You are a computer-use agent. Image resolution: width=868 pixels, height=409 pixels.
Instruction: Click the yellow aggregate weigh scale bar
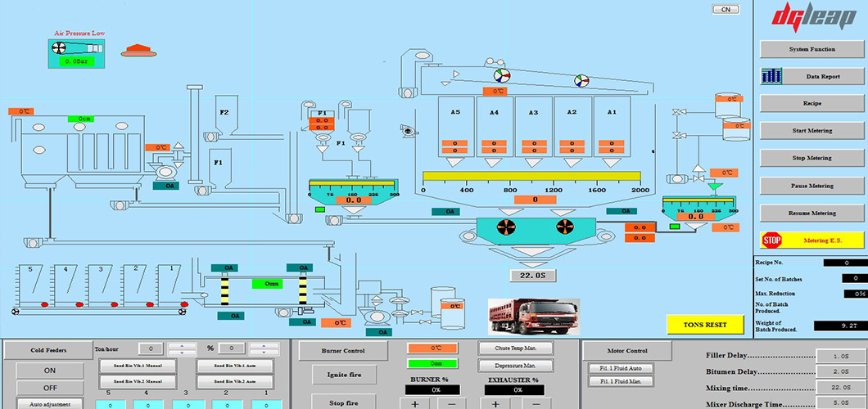(x=534, y=176)
